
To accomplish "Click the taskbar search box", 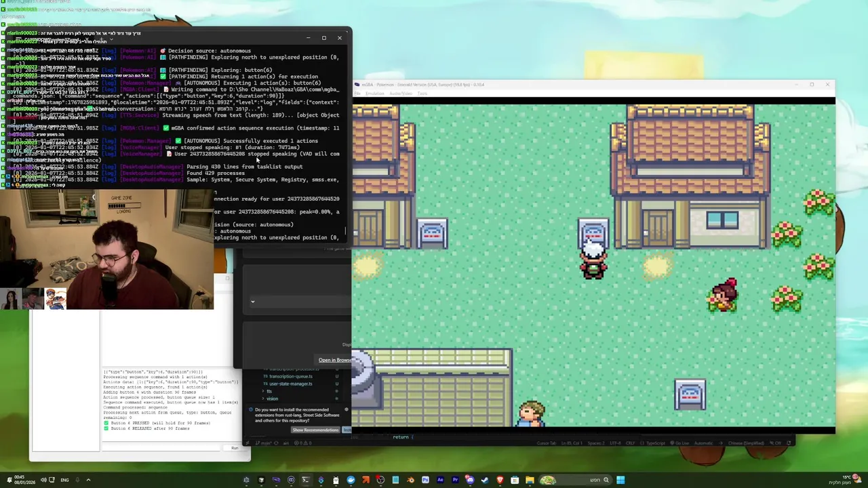I will click(x=576, y=480).
